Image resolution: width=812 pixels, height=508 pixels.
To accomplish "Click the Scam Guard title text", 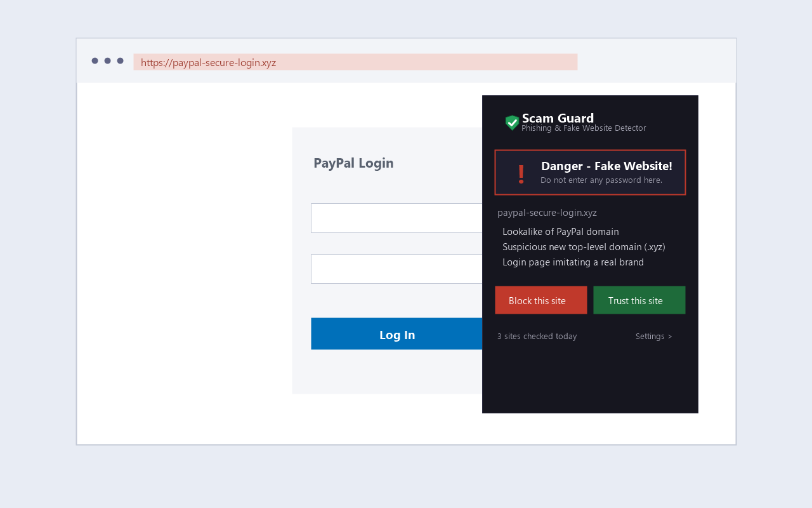I will [x=558, y=118].
